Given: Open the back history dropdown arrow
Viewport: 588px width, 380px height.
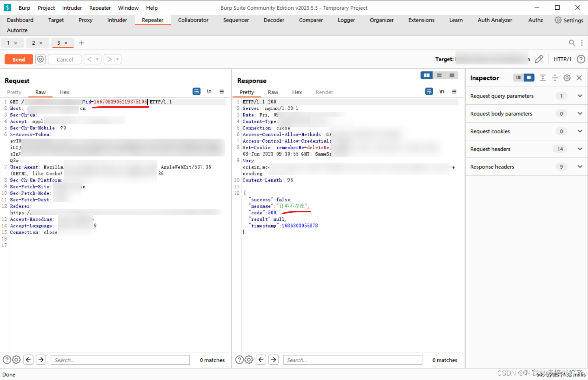Looking at the screenshot, I should (x=98, y=59).
